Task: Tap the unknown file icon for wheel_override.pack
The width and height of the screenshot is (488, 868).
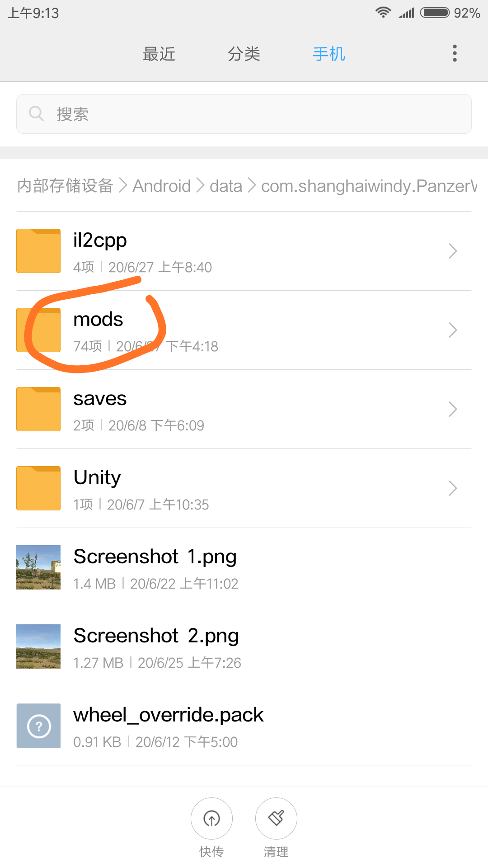Action: [38, 726]
